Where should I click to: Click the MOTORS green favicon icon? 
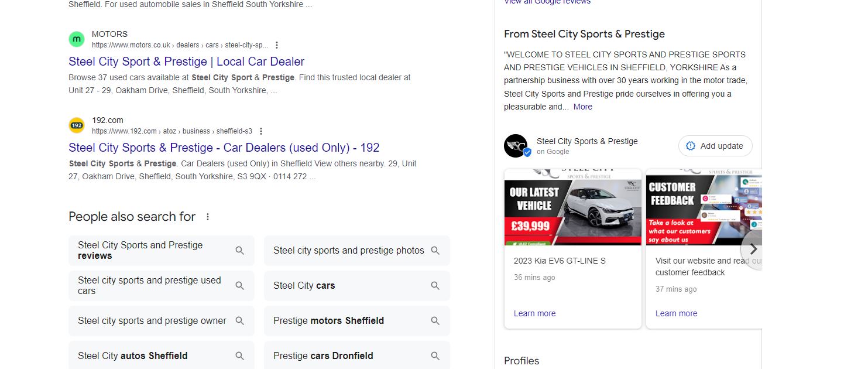click(x=77, y=39)
